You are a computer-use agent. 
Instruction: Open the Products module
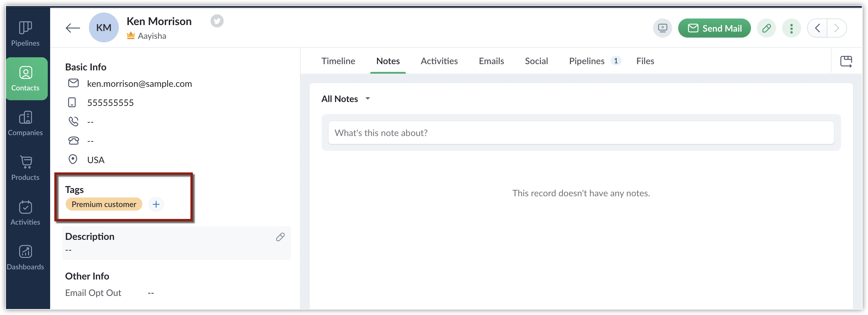[25, 168]
